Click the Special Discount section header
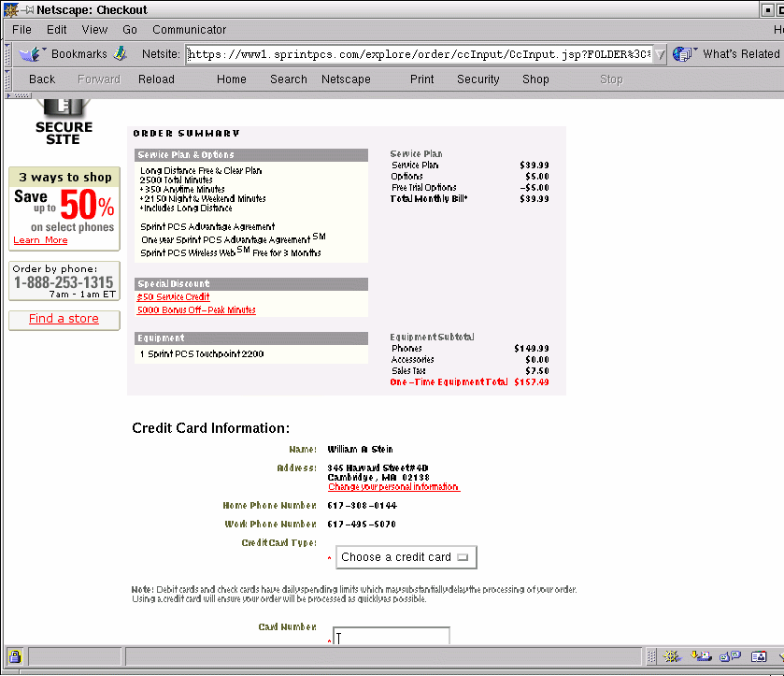This screenshot has height=676, width=784. tap(251, 283)
